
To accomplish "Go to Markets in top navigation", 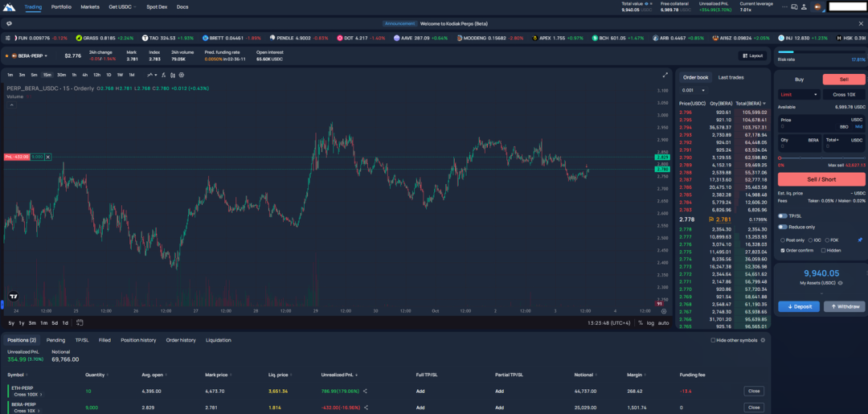I will pos(90,6).
